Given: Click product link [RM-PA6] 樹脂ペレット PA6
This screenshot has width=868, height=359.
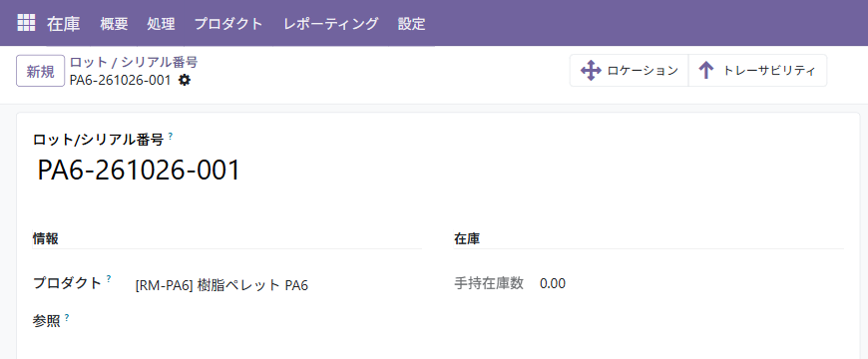Looking at the screenshot, I should [x=221, y=285].
